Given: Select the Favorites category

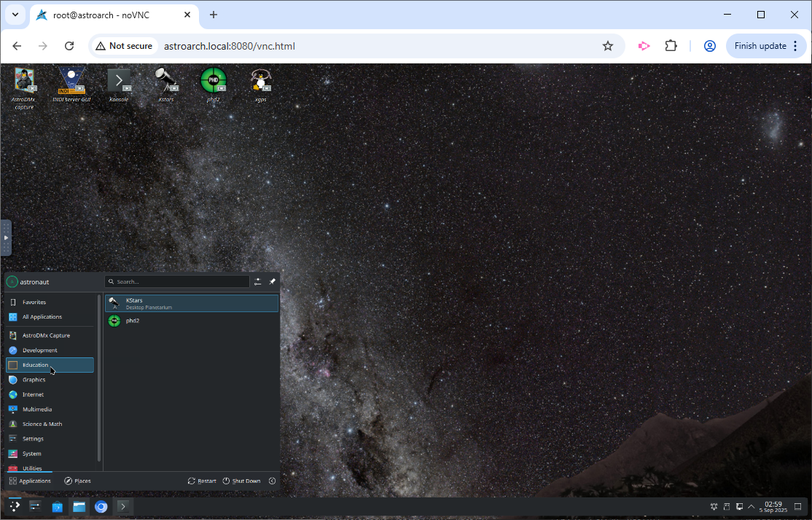Looking at the screenshot, I should tap(50, 302).
